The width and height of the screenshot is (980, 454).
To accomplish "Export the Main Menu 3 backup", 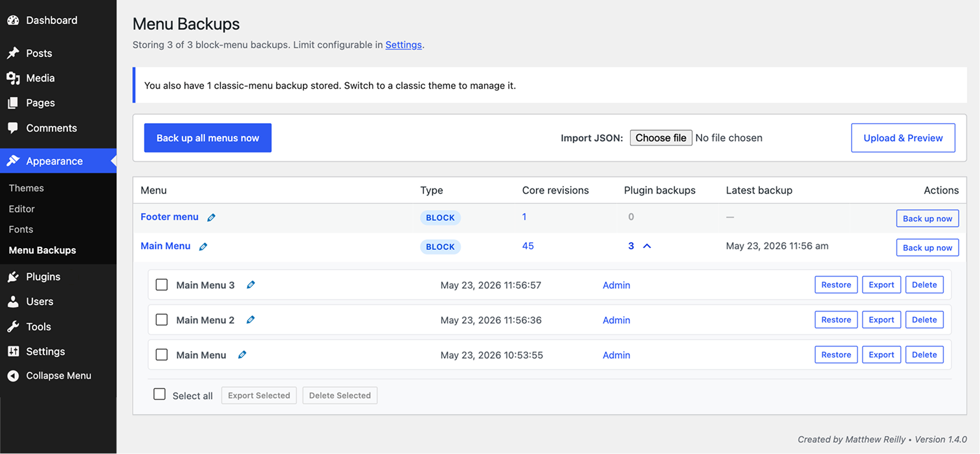I will point(881,285).
